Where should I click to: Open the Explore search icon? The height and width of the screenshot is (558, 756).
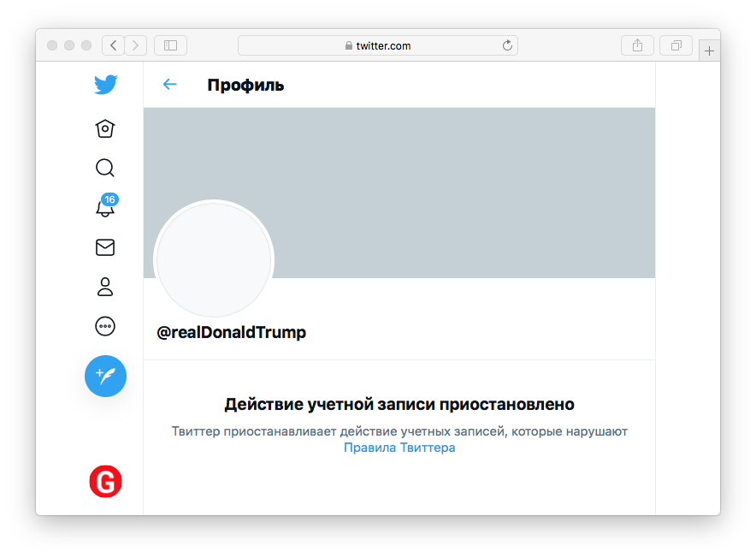(x=105, y=168)
